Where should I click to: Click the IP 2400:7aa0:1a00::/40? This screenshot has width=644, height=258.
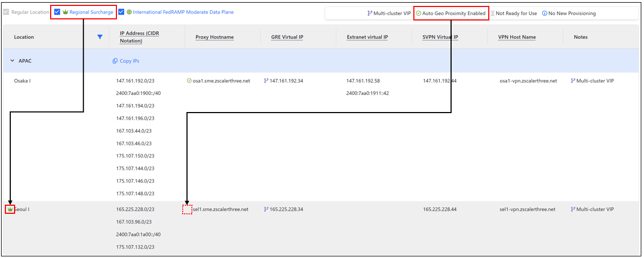(139, 235)
